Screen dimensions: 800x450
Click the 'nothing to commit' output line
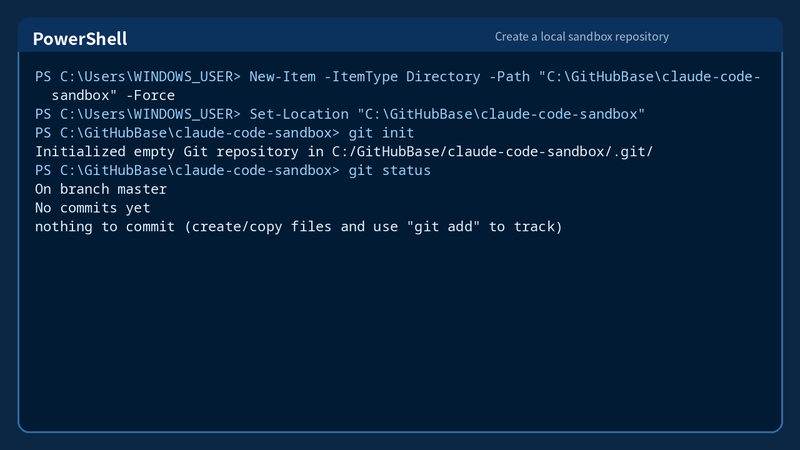(298, 227)
